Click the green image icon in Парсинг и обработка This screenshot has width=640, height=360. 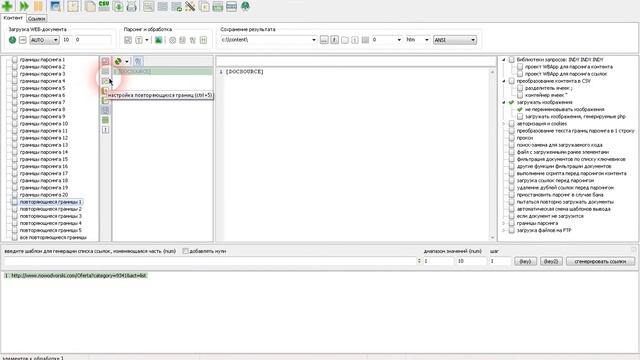click(x=158, y=40)
